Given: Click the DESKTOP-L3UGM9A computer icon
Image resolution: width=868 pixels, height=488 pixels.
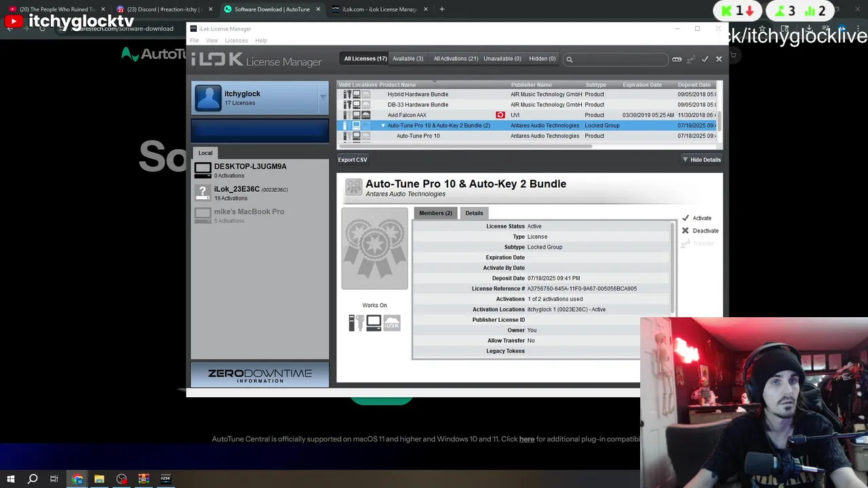Looking at the screenshot, I should click(x=203, y=170).
